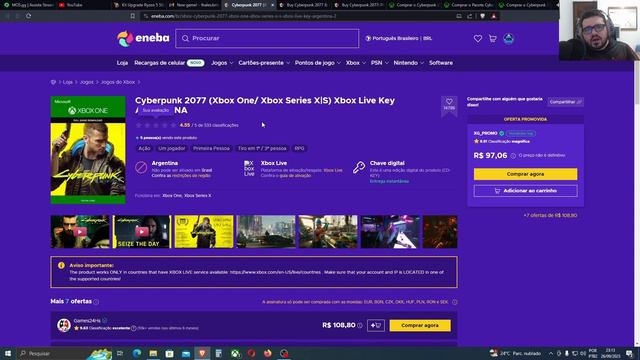
Task: Click Comprar agora for Games24Hs offer
Action: 420,325
